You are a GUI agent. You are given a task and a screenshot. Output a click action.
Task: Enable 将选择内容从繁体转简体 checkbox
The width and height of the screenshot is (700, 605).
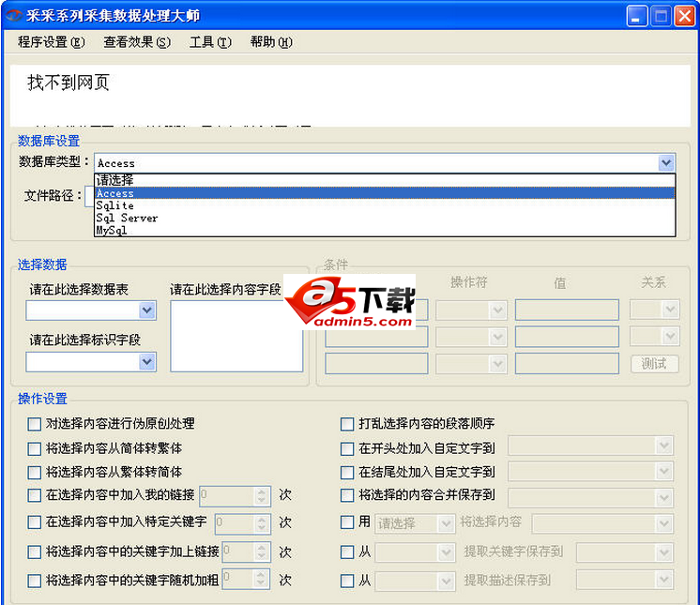pyautogui.click(x=35, y=473)
